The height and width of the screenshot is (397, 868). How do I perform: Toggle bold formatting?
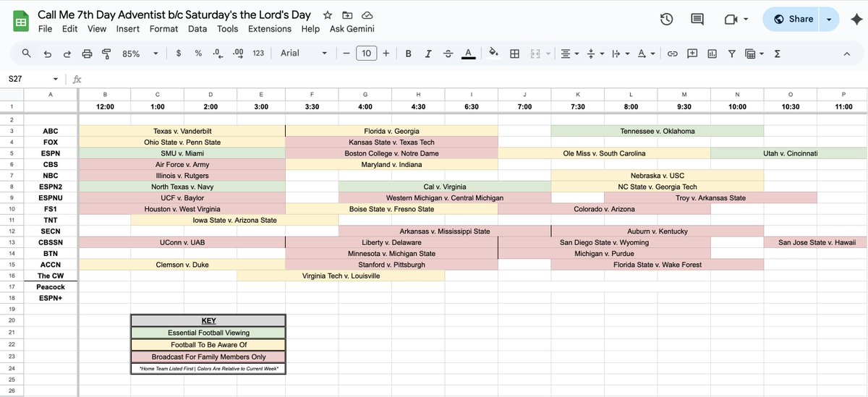[x=409, y=54]
